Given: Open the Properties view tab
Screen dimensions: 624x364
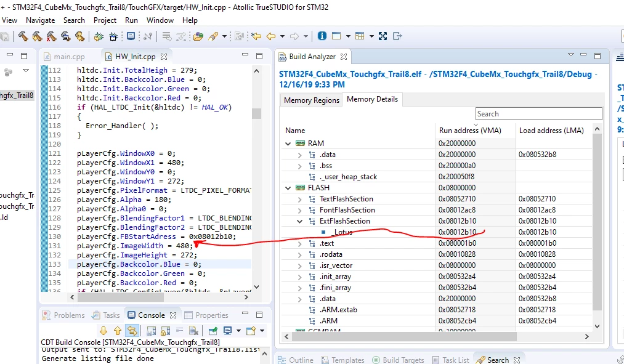Looking at the screenshot, I should pos(206,315).
